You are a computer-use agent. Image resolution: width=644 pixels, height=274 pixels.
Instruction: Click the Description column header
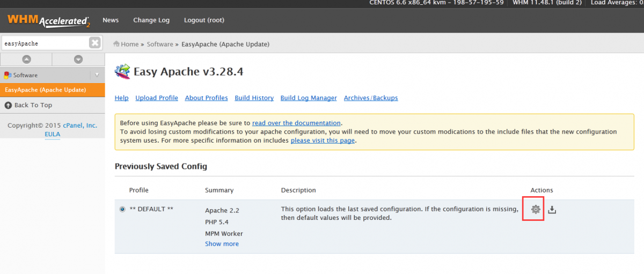click(298, 190)
